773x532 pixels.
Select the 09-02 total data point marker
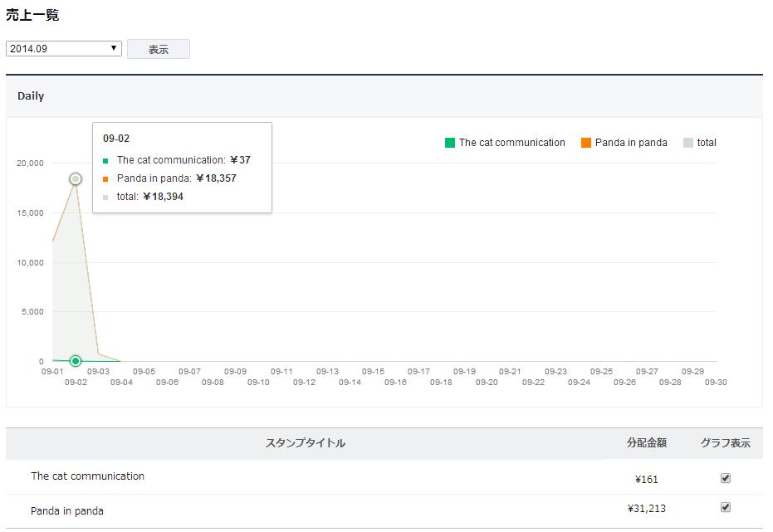(76, 179)
